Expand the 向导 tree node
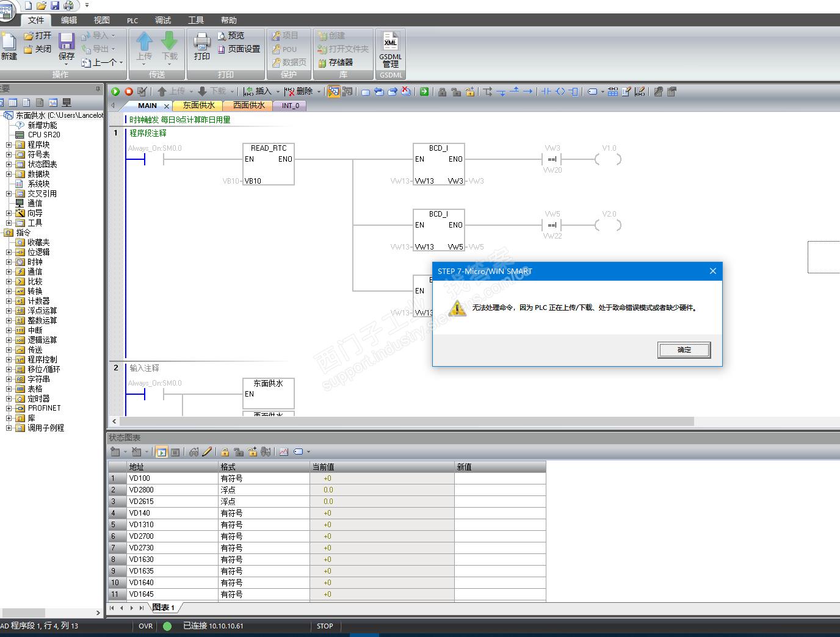The height and width of the screenshot is (637, 840). [x=9, y=213]
